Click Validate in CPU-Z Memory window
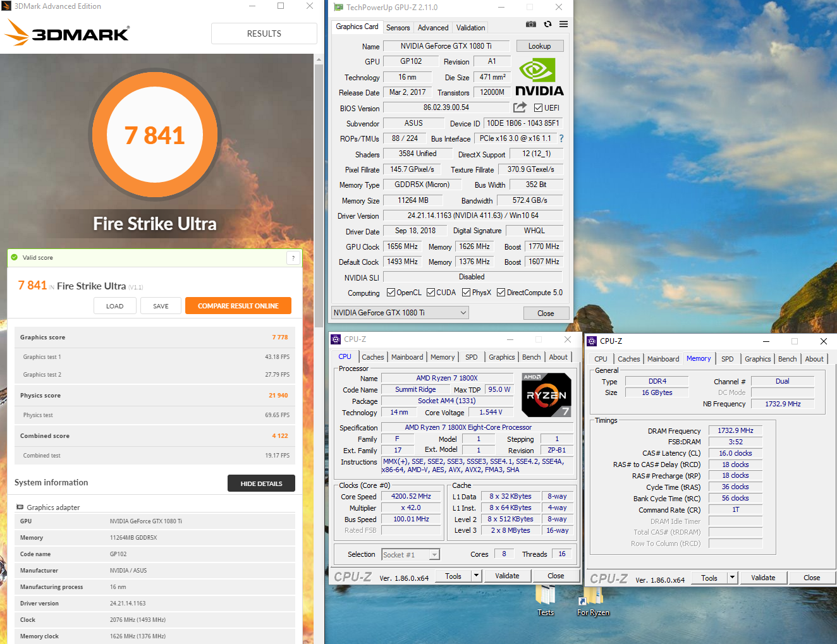837x644 pixels. pyautogui.click(x=764, y=578)
